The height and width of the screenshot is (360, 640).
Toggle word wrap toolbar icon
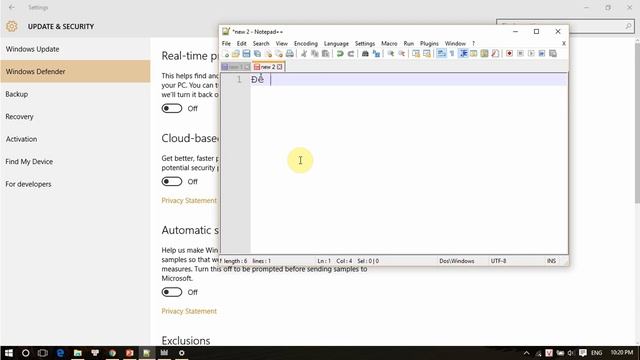pyautogui.click(x=441, y=53)
